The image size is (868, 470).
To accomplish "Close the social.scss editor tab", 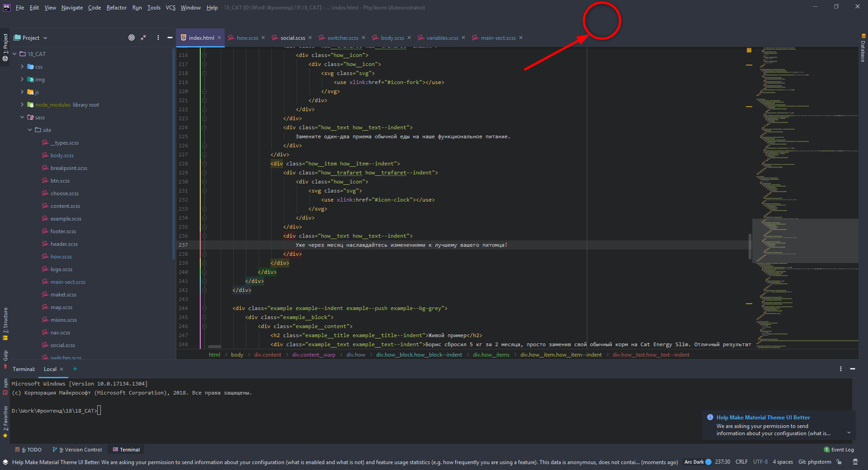I will point(310,38).
